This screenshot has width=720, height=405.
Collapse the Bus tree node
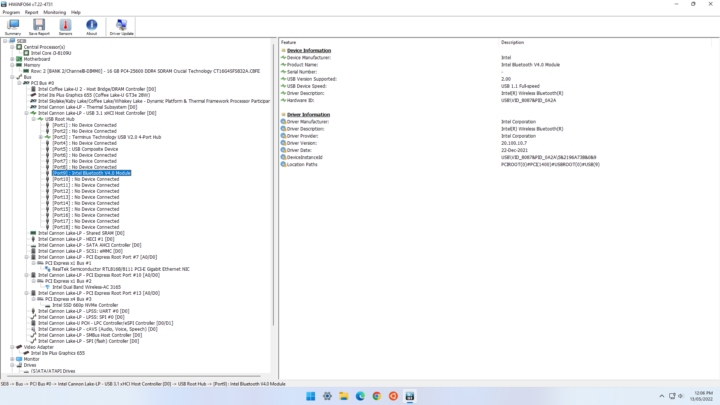(x=12, y=77)
